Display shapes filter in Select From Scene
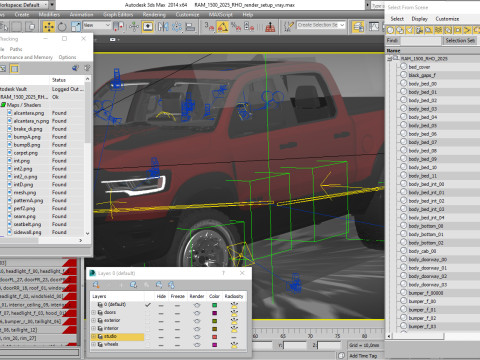The width and height of the screenshot is (480, 360). (x=400, y=30)
